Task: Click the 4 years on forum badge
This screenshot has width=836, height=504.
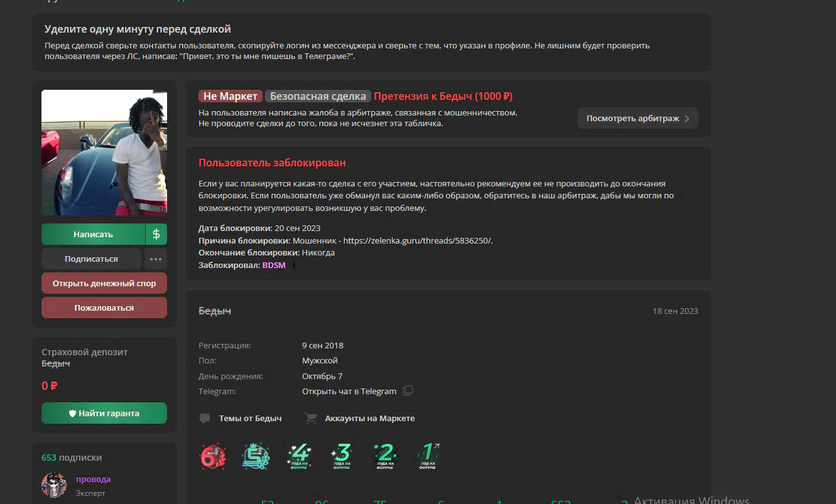Action: [x=300, y=456]
